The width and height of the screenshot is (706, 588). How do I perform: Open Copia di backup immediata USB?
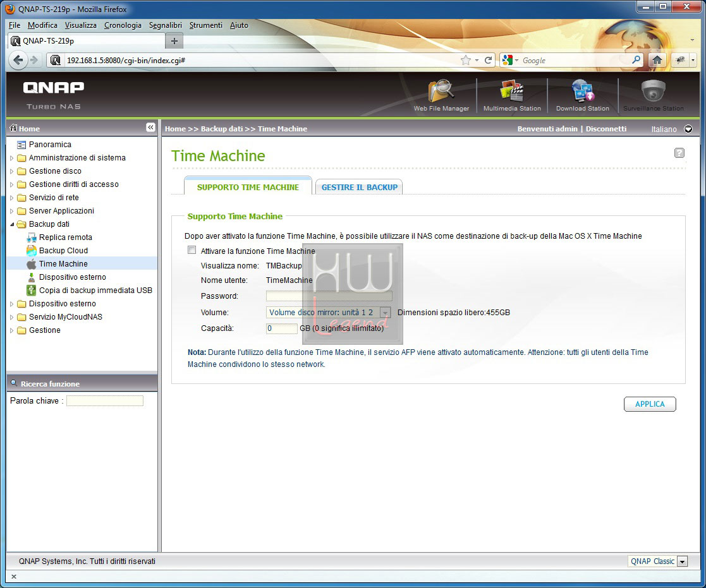(95, 290)
